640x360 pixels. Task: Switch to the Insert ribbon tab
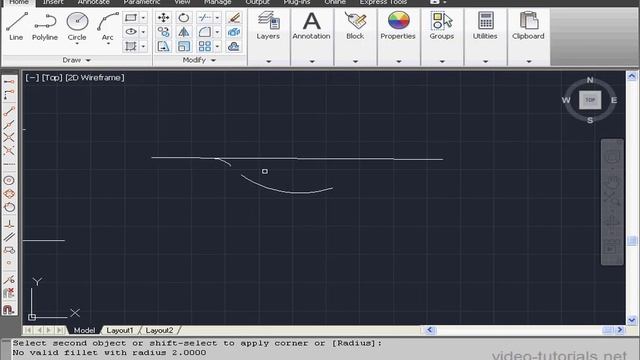click(53, 2)
